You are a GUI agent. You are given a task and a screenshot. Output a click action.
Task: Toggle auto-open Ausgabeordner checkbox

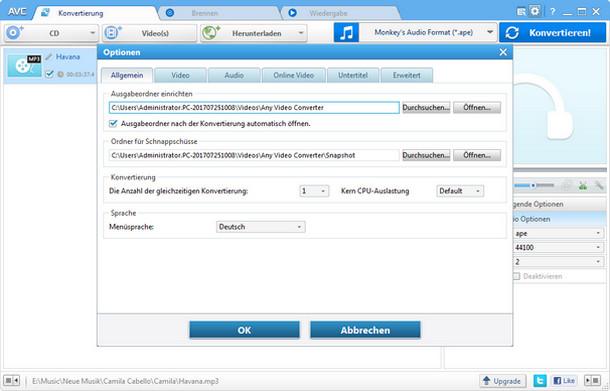[113, 124]
